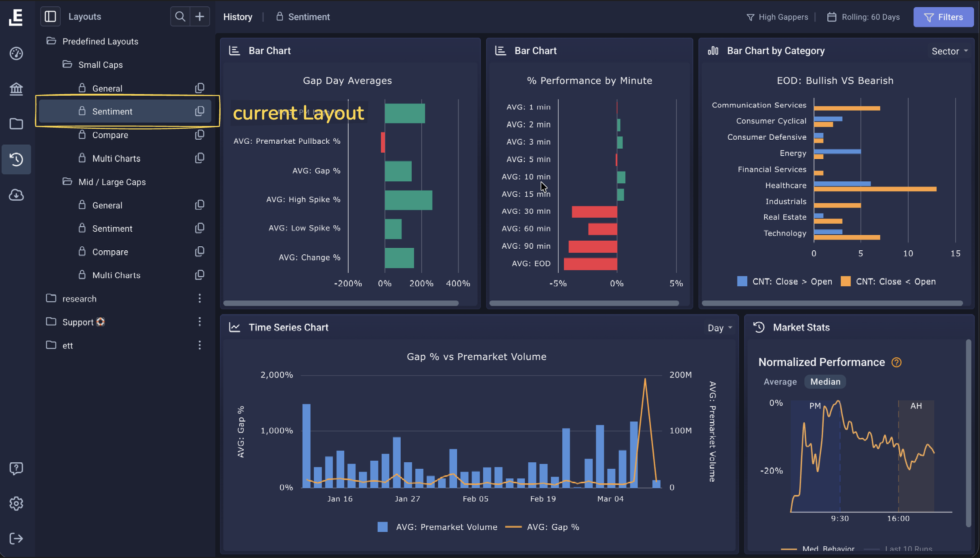Toggle the sidebar panel icon
Viewport: 980px width, 558px height.
point(50,17)
